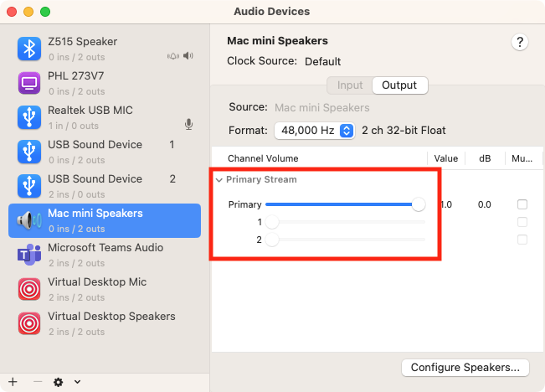Click the channel 2 volume slider
This screenshot has width=545, height=392.
tap(345, 240)
